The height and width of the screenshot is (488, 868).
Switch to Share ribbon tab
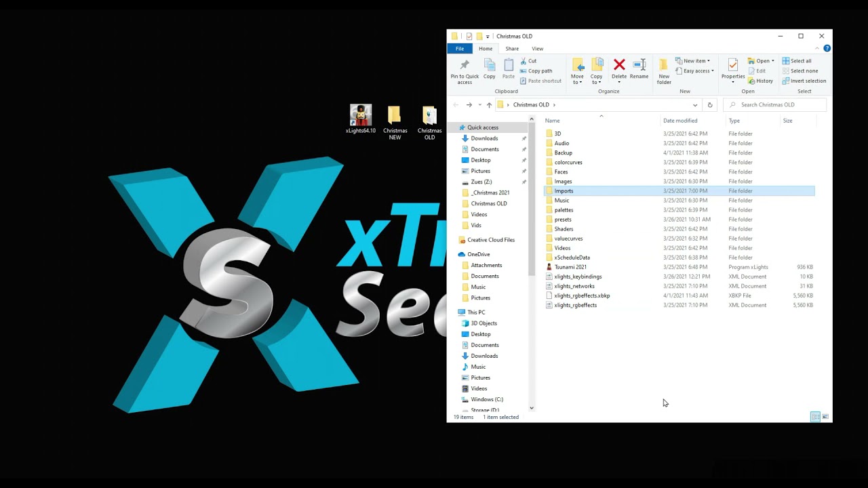click(512, 49)
